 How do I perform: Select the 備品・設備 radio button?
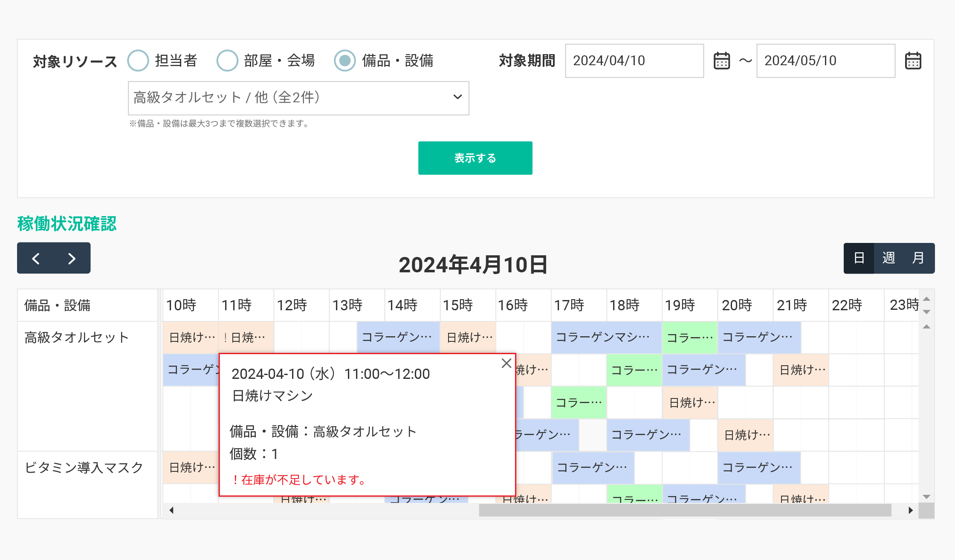(x=344, y=61)
